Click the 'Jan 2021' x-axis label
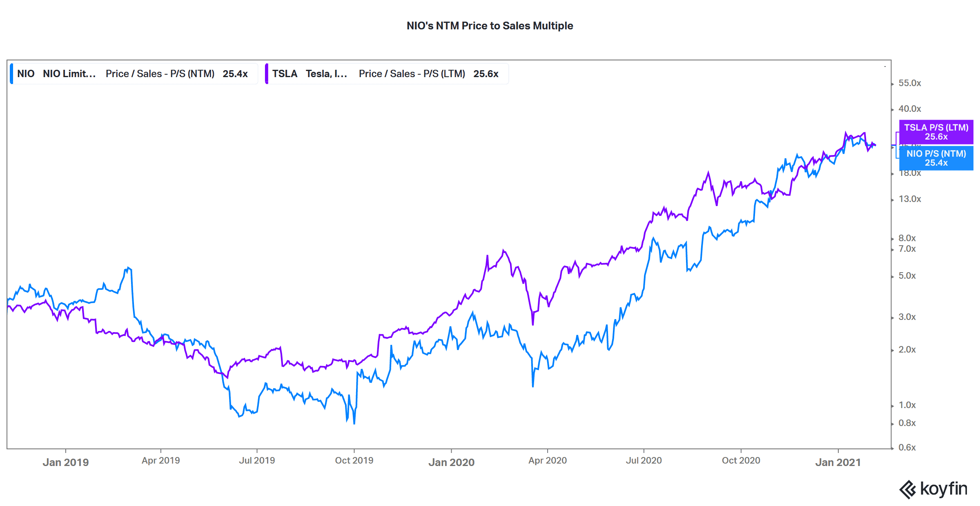 838,462
